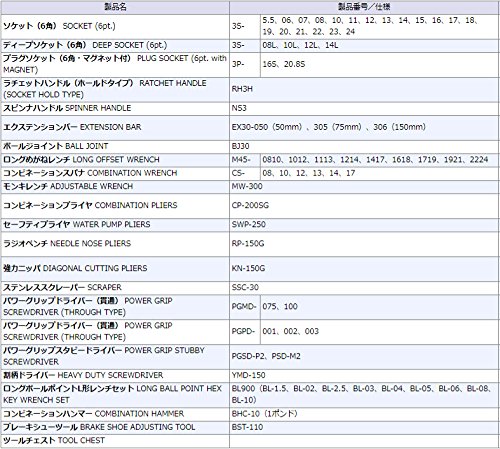Screen dimensions: 500x449
Task: Select the BRAKE SHOE ADJUSTING TOOL name
Action: tap(115, 427)
